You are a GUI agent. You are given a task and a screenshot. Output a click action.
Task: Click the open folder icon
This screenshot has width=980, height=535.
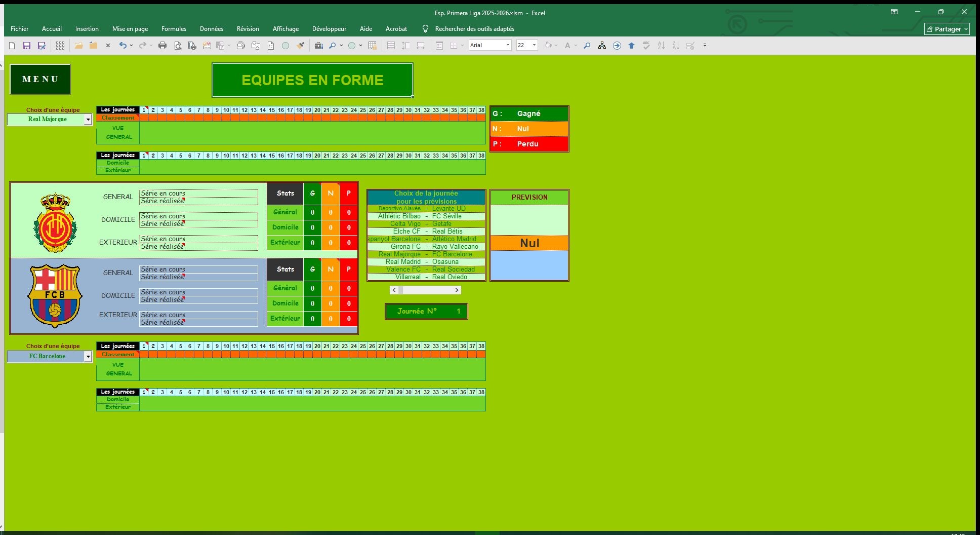pos(78,46)
